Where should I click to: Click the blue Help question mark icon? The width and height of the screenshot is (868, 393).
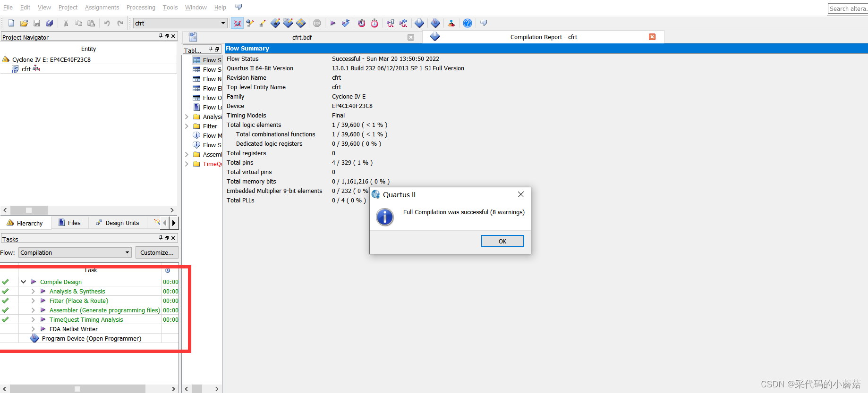pos(468,23)
